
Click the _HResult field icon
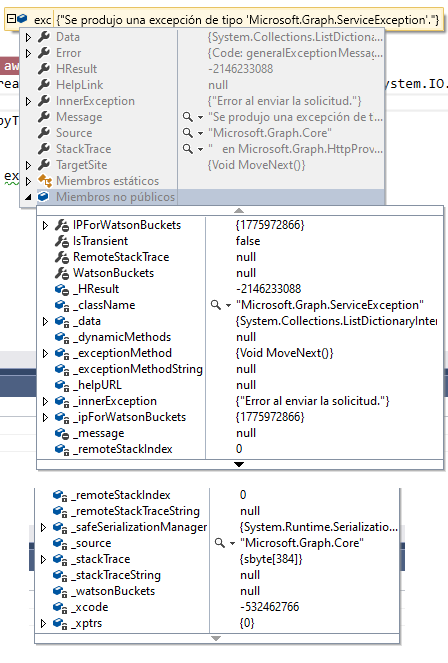[62, 290]
